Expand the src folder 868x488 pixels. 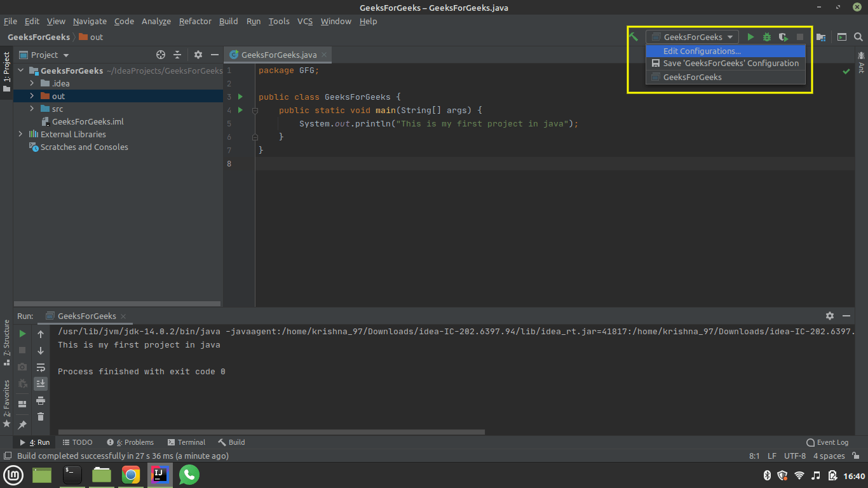click(32, 109)
